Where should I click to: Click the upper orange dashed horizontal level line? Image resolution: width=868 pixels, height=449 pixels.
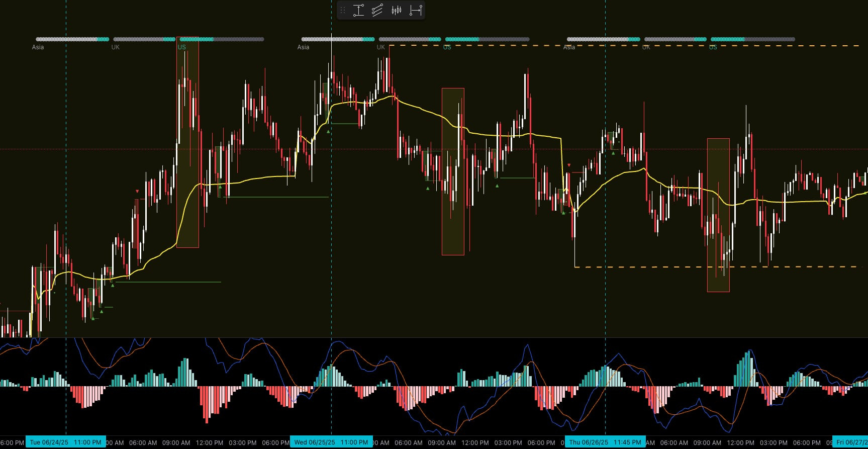click(x=623, y=46)
